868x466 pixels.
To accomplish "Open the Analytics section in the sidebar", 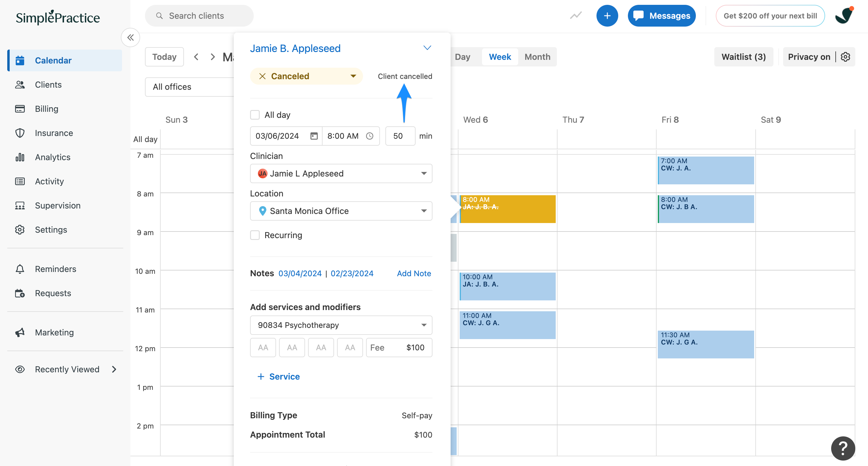I will [x=53, y=157].
